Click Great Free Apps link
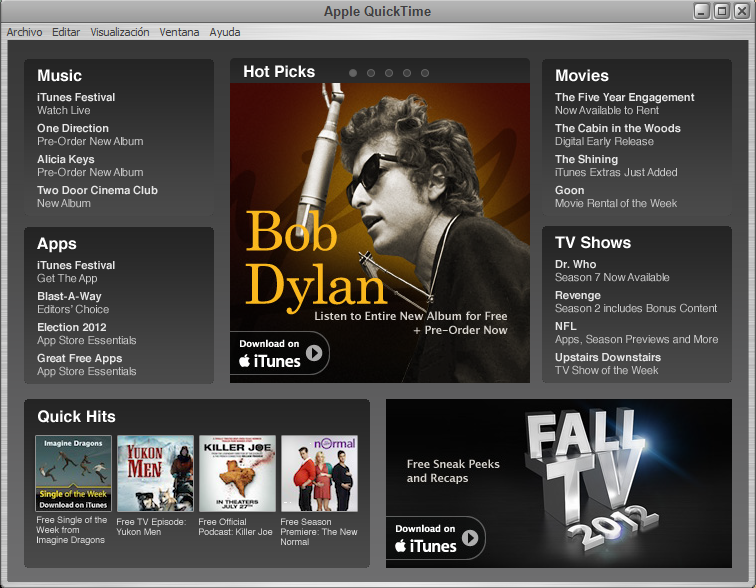Image resolution: width=756 pixels, height=588 pixels. tap(80, 358)
